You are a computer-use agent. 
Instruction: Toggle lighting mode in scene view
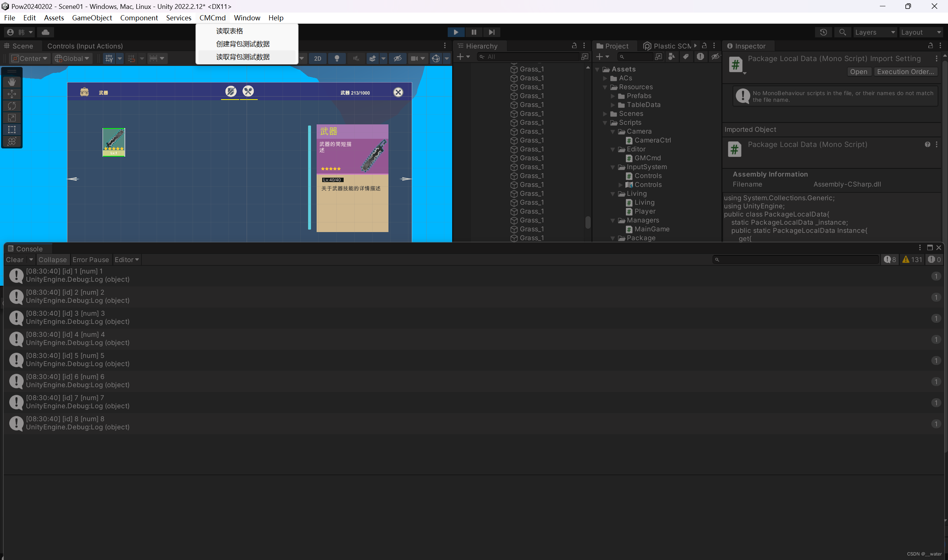337,59
